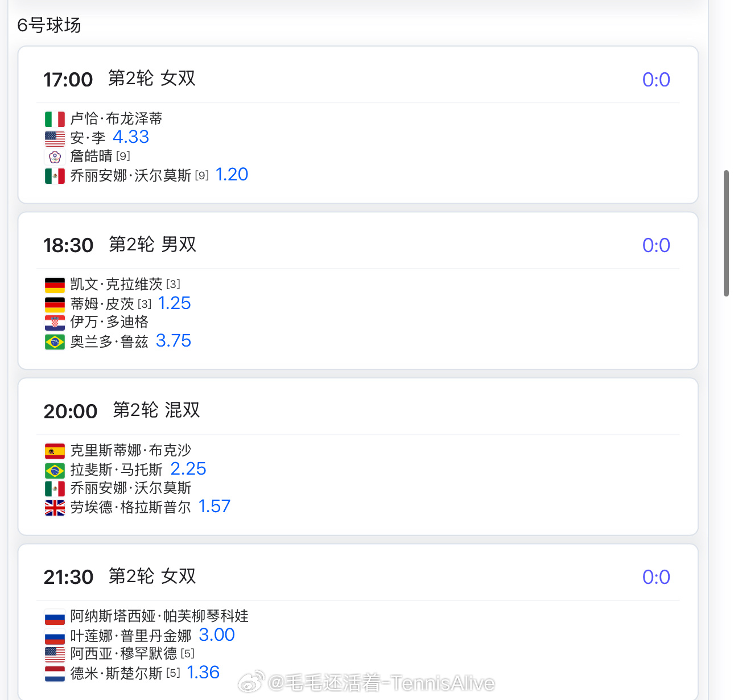Click US flag next to 安·李
The height and width of the screenshot is (700, 734).
55,138
